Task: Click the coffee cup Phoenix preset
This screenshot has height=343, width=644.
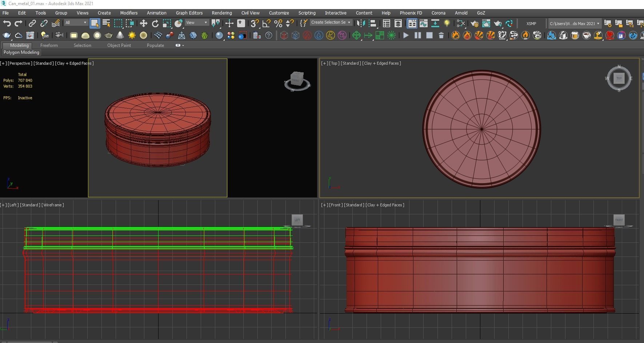Action: tap(587, 35)
